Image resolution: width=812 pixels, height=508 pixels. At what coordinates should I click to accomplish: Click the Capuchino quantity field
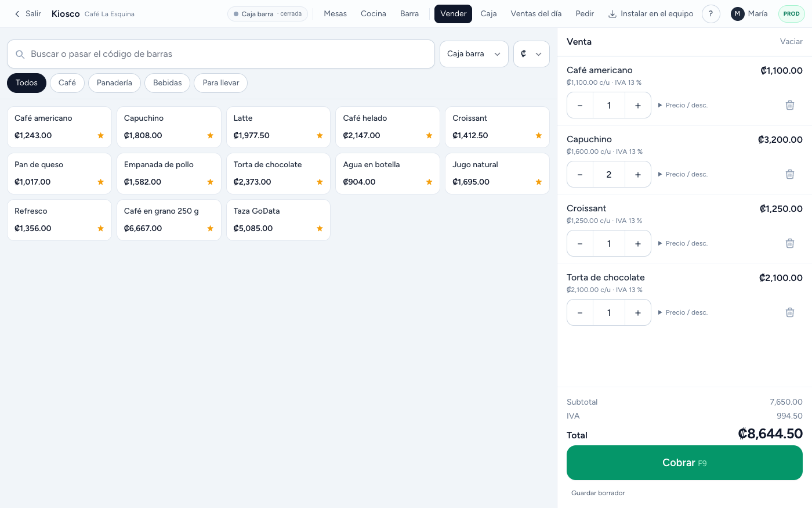point(609,174)
